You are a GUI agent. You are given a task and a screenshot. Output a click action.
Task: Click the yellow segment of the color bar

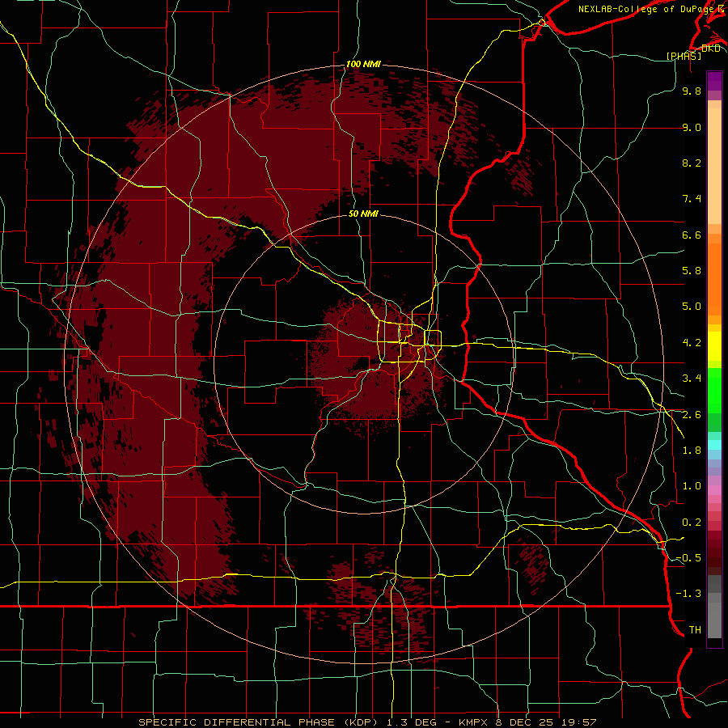(x=714, y=346)
